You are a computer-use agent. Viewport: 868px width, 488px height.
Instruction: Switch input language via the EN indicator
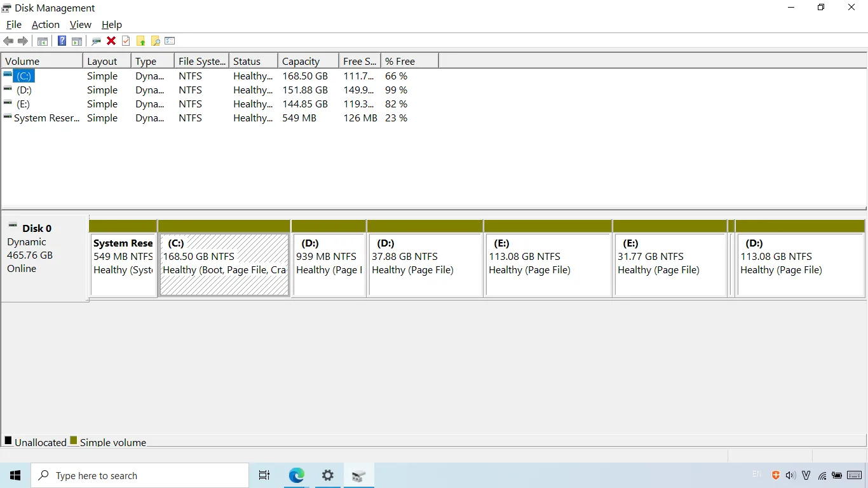(x=757, y=475)
